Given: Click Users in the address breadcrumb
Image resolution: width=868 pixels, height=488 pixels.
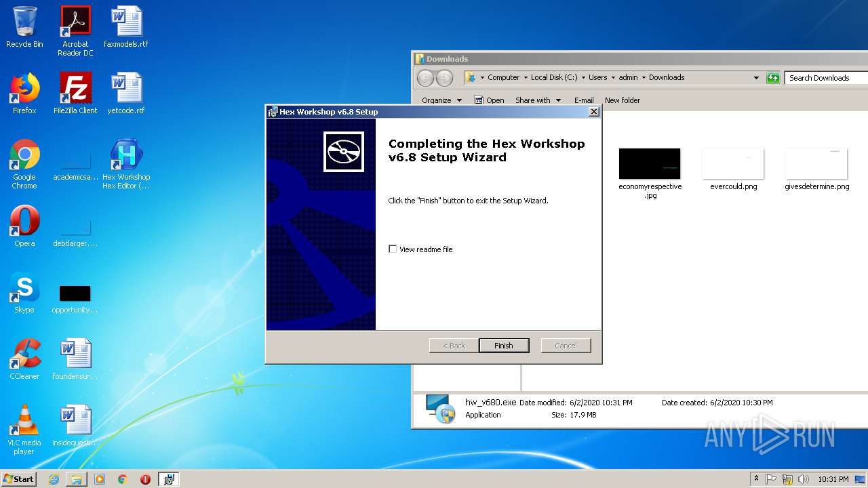Looking at the screenshot, I should tap(598, 78).
